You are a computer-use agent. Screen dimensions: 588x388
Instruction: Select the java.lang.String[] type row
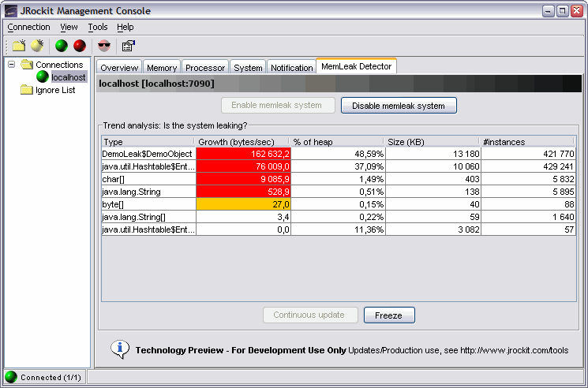(339, 217)
